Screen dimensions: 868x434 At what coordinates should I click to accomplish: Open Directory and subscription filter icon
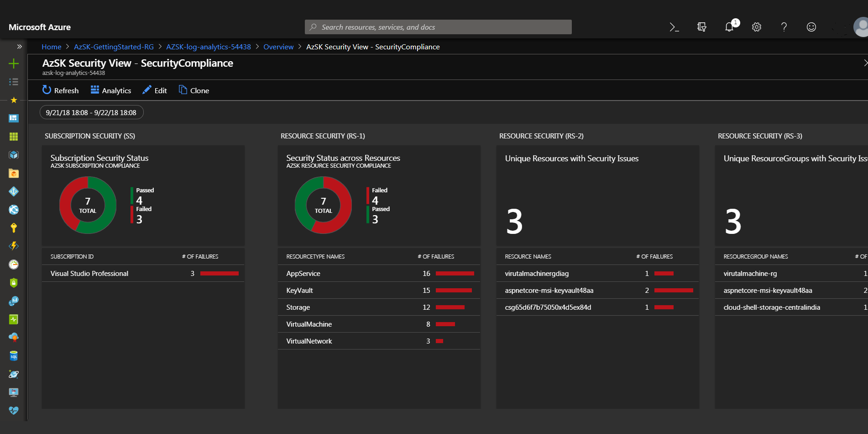tap(702, 27)
